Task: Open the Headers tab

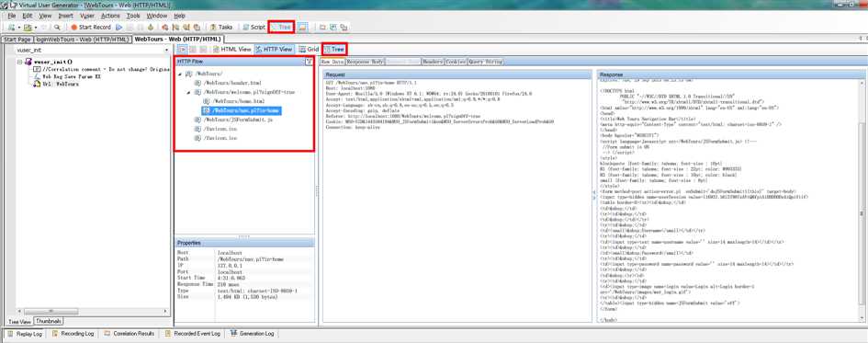Action: (433, 62)
